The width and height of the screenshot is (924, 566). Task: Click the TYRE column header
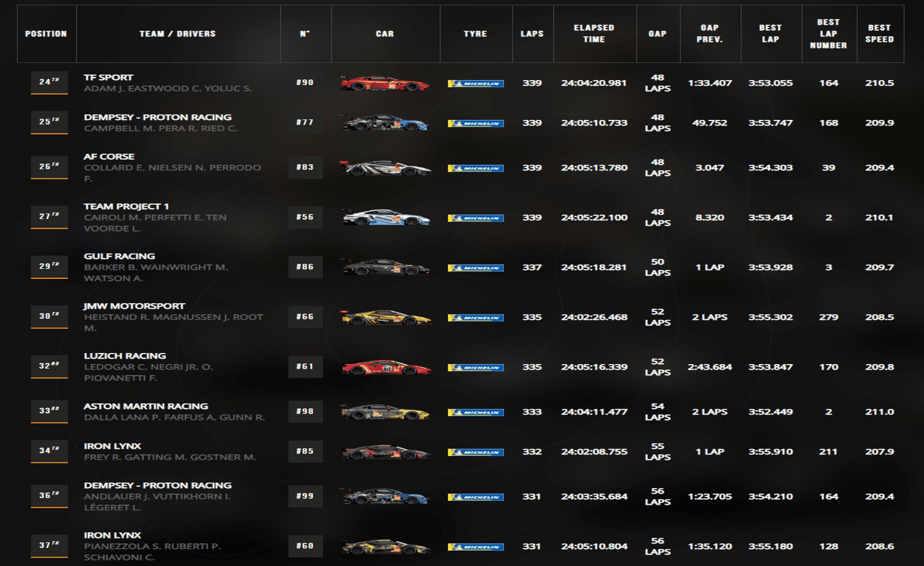coord(476,34)
